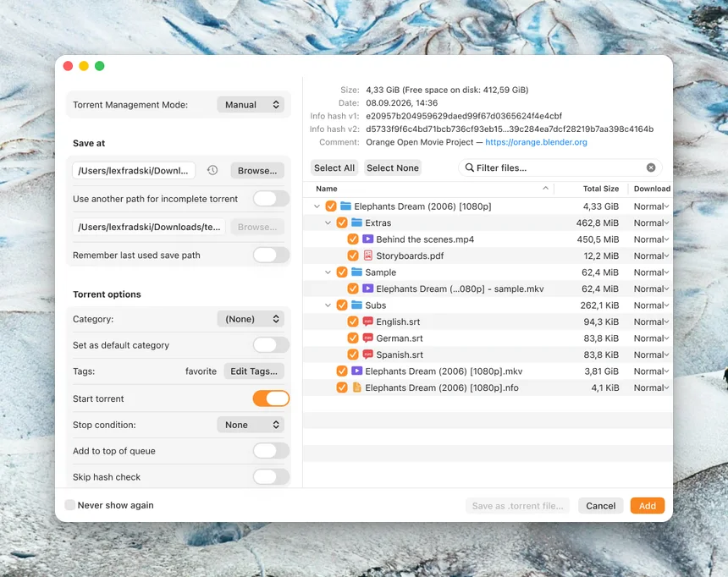Click the Download priority column header
The width and height of the screenshot is (728, 577).
[652, 189]
